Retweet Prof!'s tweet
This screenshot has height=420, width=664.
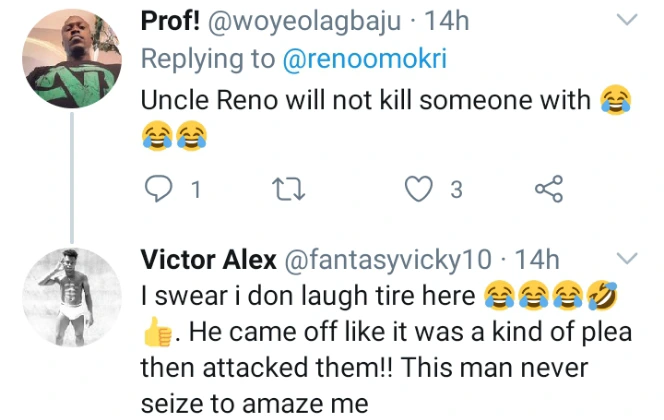coord(290,190)
